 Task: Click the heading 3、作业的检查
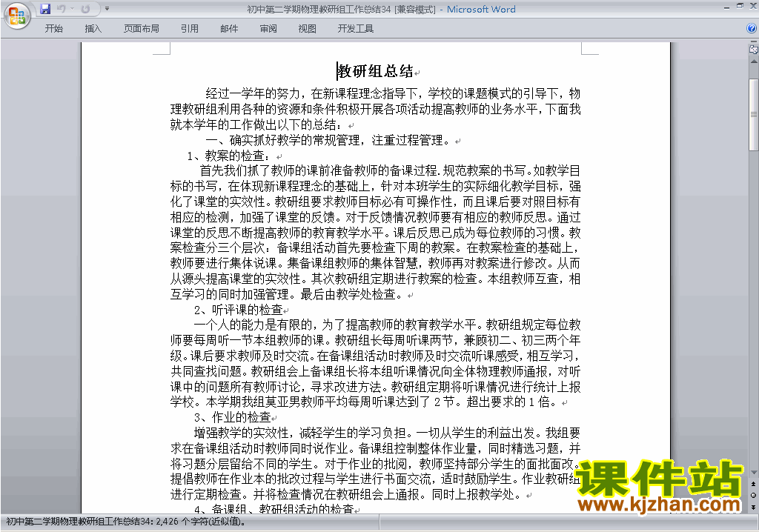point(232,417)
